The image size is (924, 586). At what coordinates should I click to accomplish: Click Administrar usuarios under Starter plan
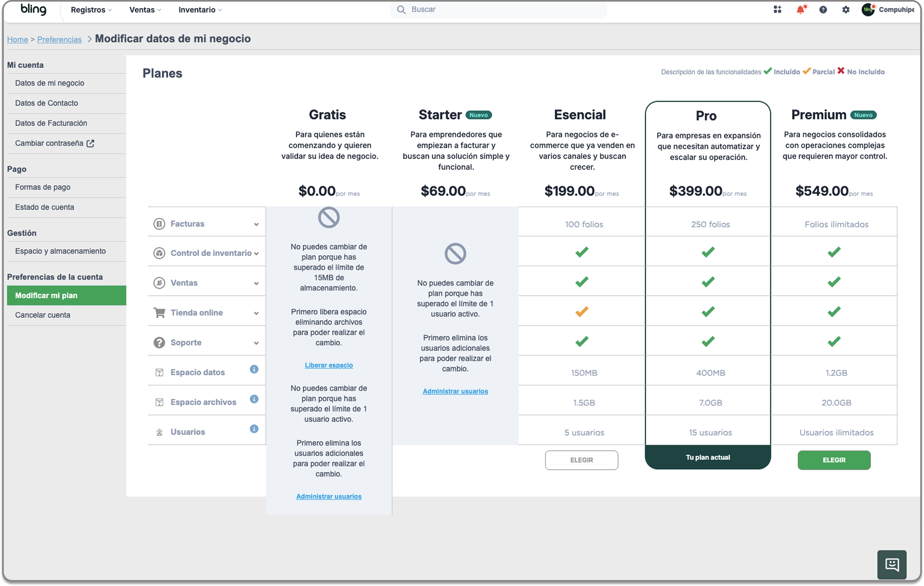tap(455, 391)
